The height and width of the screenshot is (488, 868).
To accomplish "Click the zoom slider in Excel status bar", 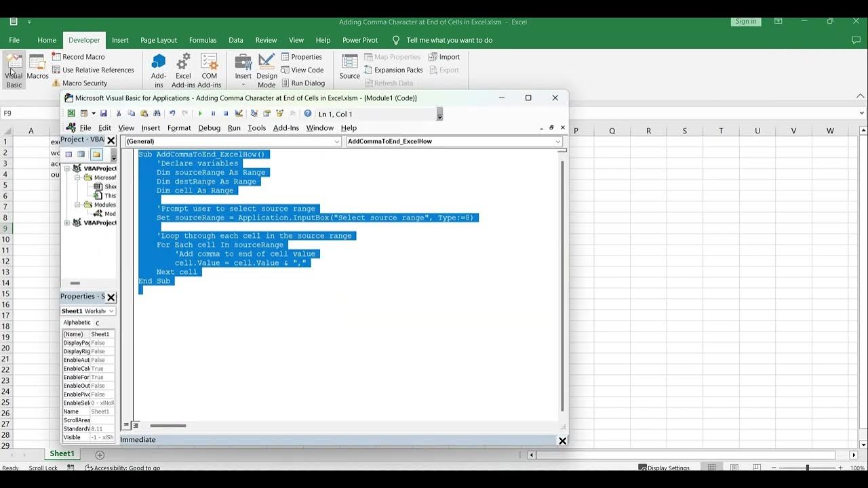I will pyautogui.click(x=807, y=468).
